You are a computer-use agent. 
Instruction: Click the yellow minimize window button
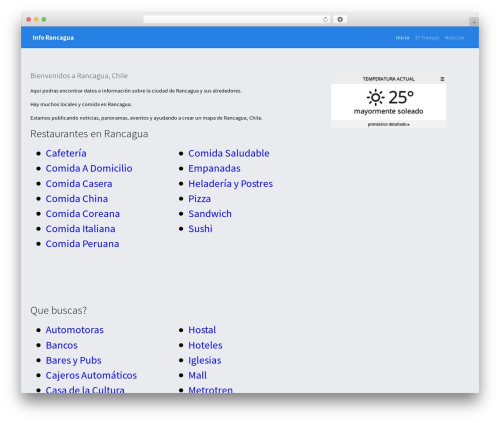(36, 20)
